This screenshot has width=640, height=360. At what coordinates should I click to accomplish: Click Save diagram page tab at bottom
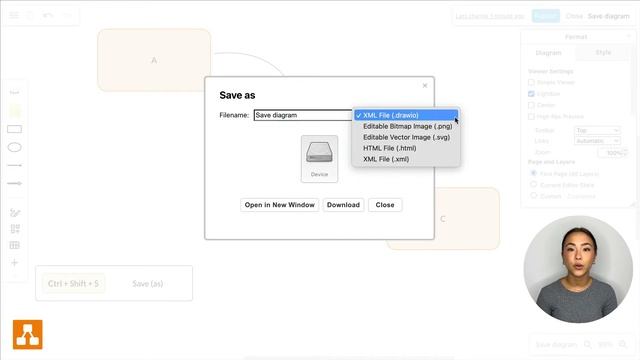[x=556, y=344]
